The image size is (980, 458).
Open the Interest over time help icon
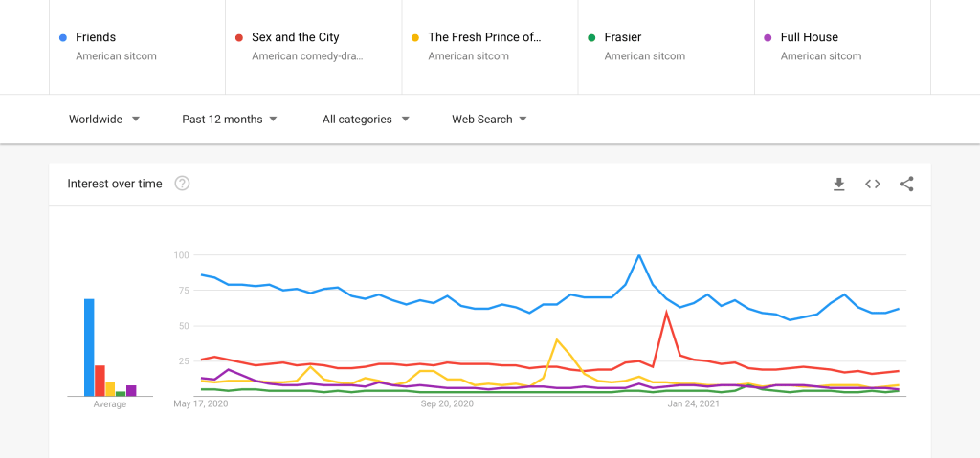tap(182, 184)
